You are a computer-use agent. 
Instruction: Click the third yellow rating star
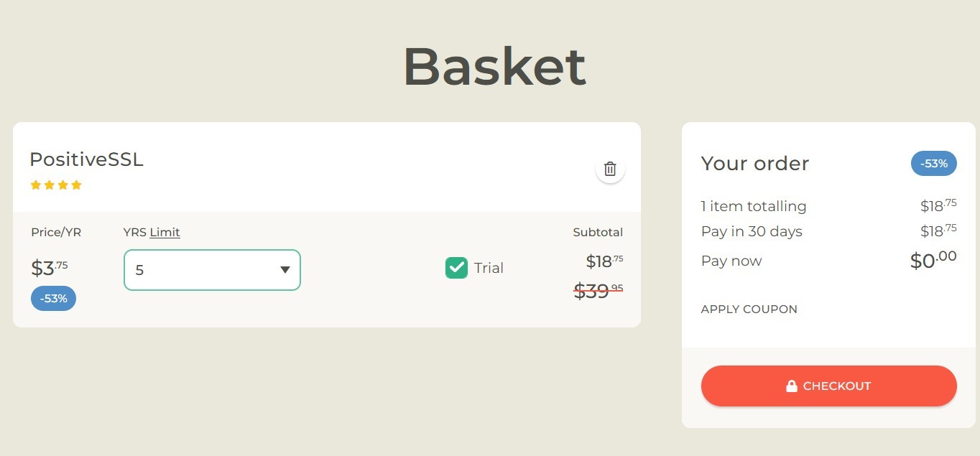coord(63,185)
